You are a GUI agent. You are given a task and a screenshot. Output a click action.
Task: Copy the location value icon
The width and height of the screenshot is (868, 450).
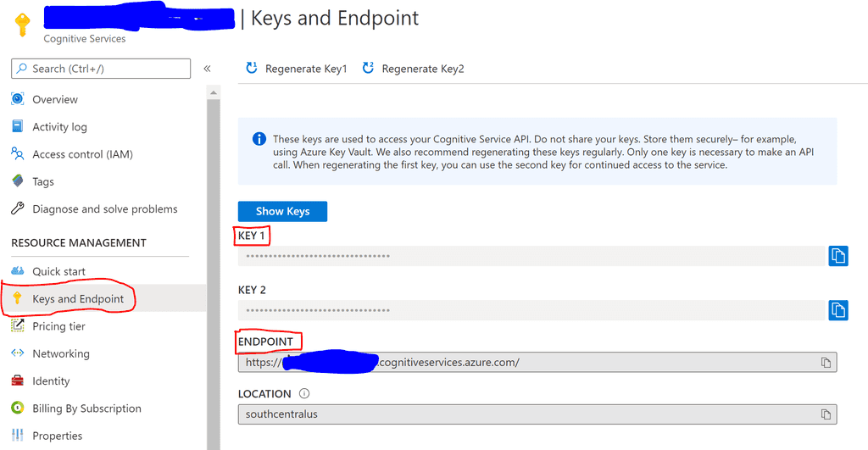coord(826,414)
